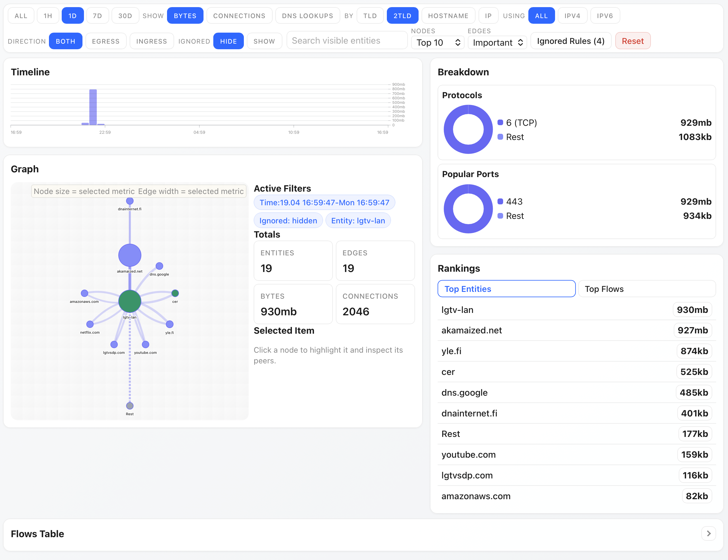The image size is (728, 560).
Task: Select the green lgtv-lan central node
Action: click(130, 301)
